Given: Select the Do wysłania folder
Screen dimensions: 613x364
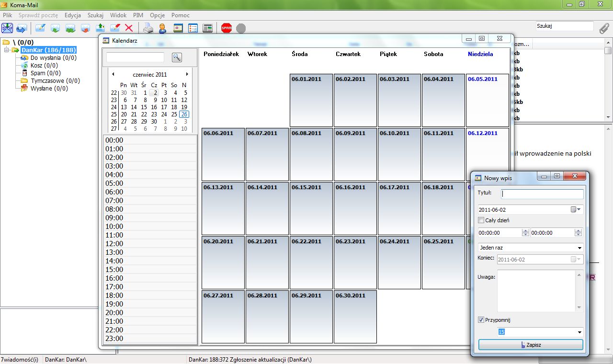Looking at the screenshot, I should coord(53,58).
